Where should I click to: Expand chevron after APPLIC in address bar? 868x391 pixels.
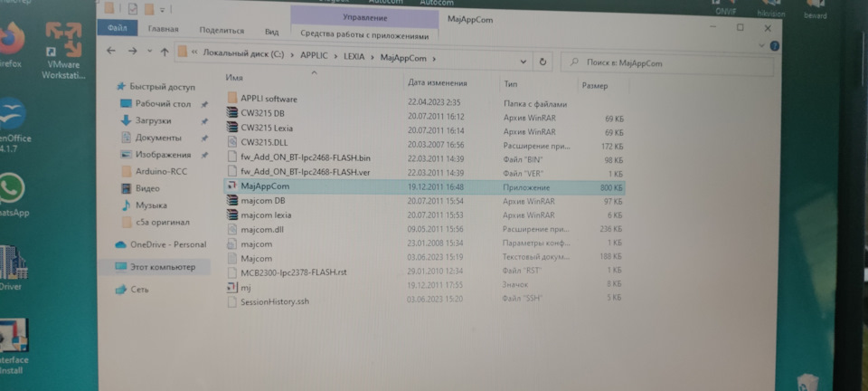click(335, 56)
